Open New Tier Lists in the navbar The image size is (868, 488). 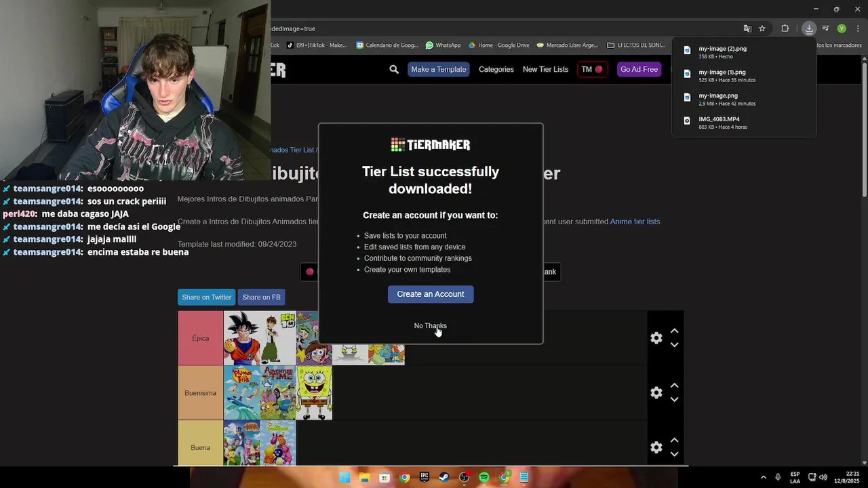click(x=545, y=69)
